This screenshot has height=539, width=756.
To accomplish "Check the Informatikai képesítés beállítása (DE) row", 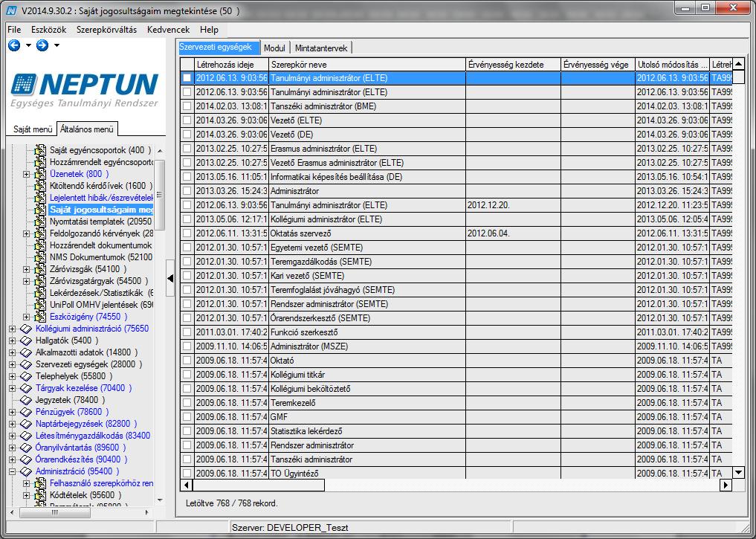I will click(x=187, y=177).
